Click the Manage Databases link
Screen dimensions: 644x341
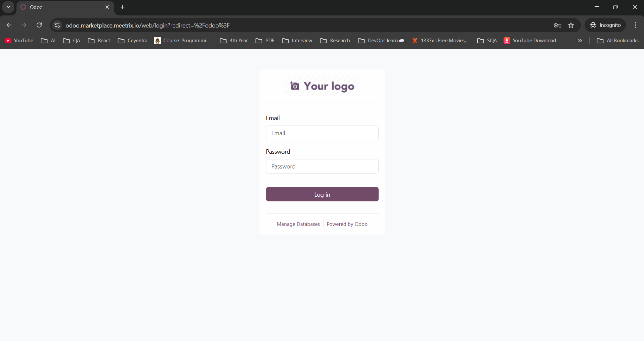[298, 224]
